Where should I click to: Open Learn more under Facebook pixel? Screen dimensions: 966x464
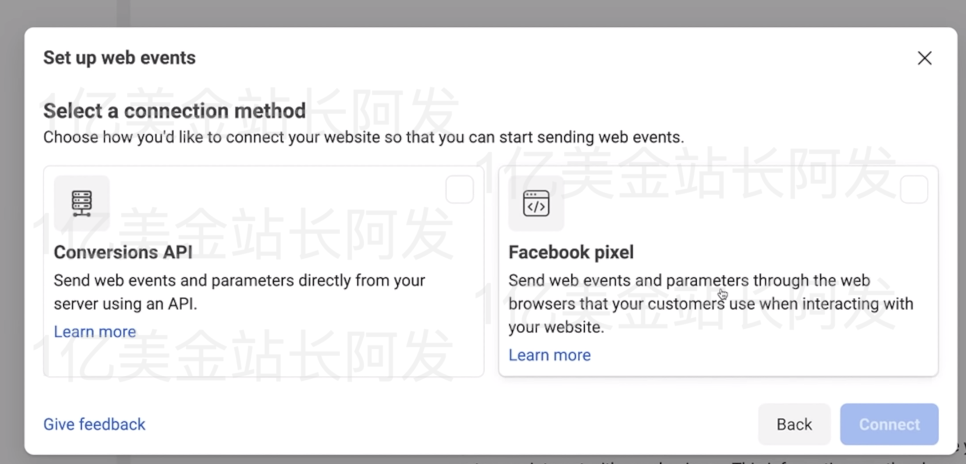[x=549, y=355]
